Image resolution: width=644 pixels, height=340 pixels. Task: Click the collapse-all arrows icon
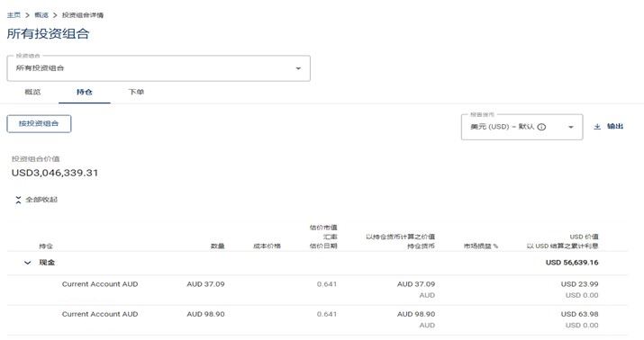18,200
